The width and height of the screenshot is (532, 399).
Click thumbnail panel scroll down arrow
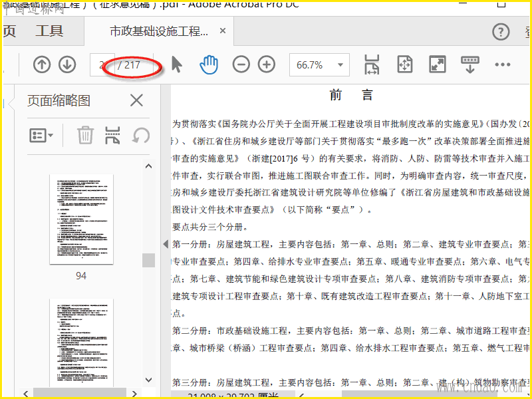148,380
